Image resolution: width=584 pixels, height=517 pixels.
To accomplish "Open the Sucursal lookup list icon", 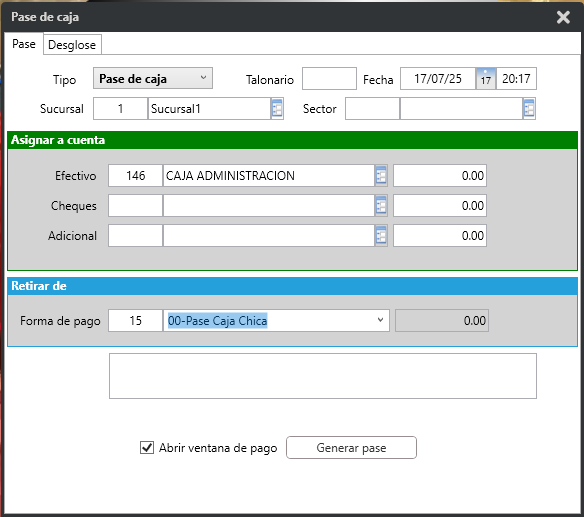I will 277,109.
